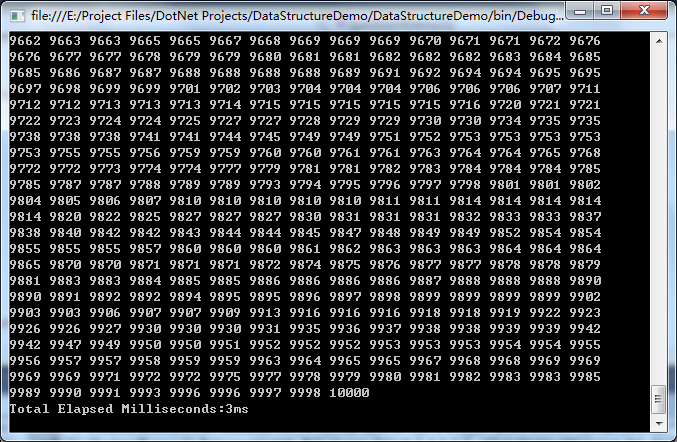Click the number 9725

[185, 121]
